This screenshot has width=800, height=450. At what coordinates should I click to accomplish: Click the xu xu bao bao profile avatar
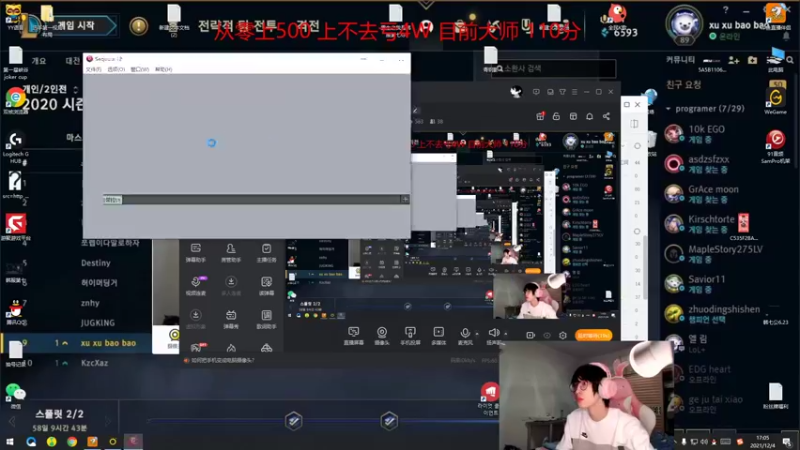[684, 23]
